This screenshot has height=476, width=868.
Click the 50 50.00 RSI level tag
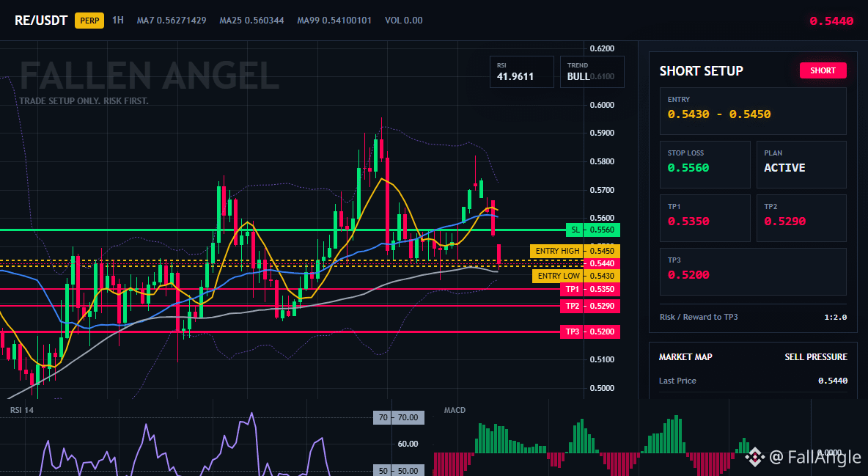tap(399, 470)
